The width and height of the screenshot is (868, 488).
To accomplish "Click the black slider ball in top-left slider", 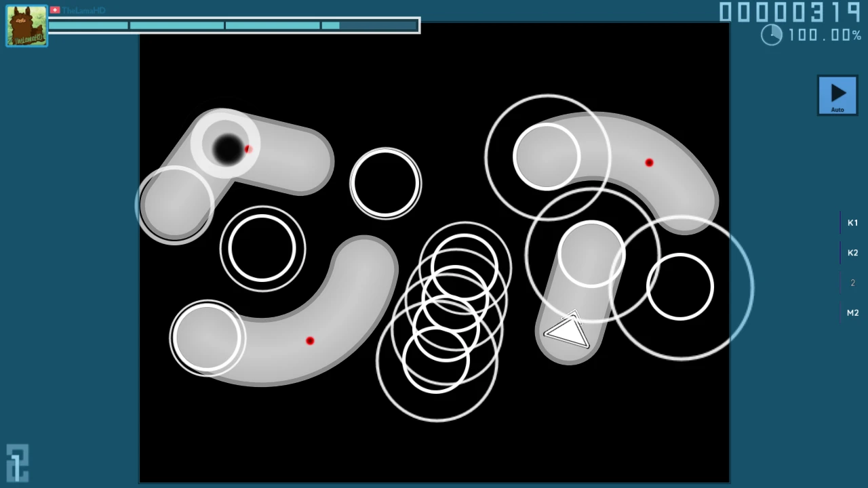I will click(x=227, y=148).
